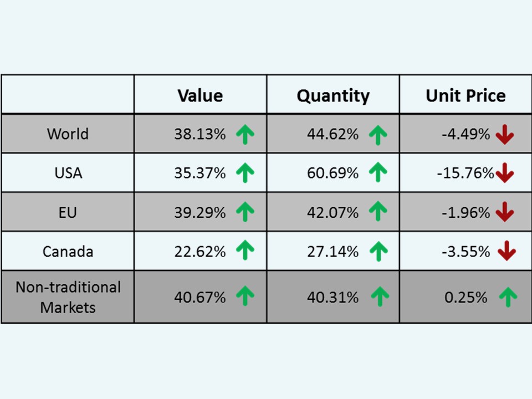Click the green arrow beside USA Quantity 60.69%
Screen dimensions: 532x399
(x=378, y=173)
